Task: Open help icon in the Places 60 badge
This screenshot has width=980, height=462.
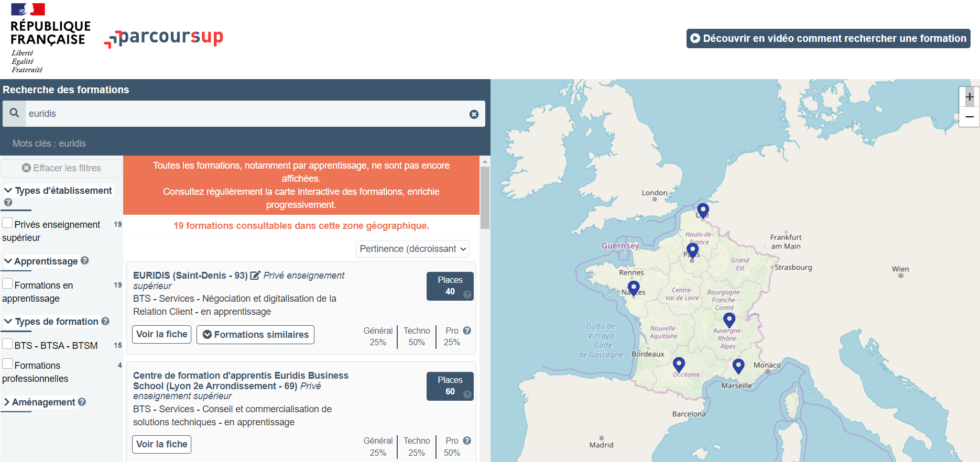Action: (467, 394)
